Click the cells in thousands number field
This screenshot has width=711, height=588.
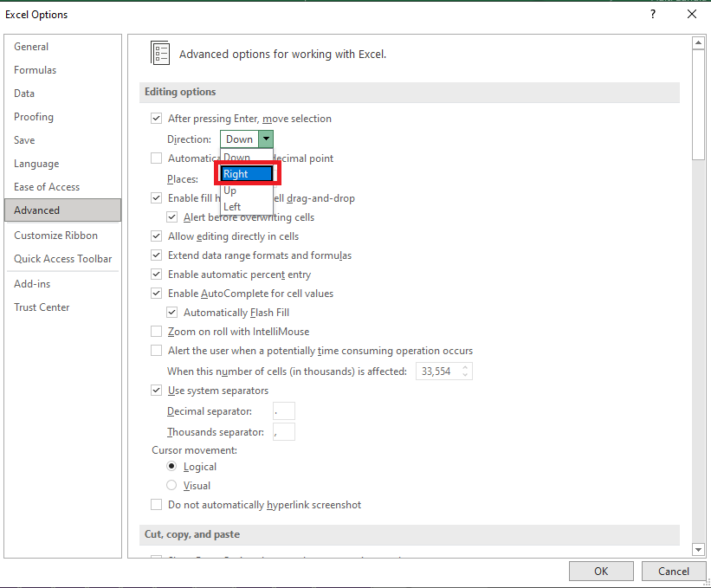pyautogui.click(x=437, y=372)
